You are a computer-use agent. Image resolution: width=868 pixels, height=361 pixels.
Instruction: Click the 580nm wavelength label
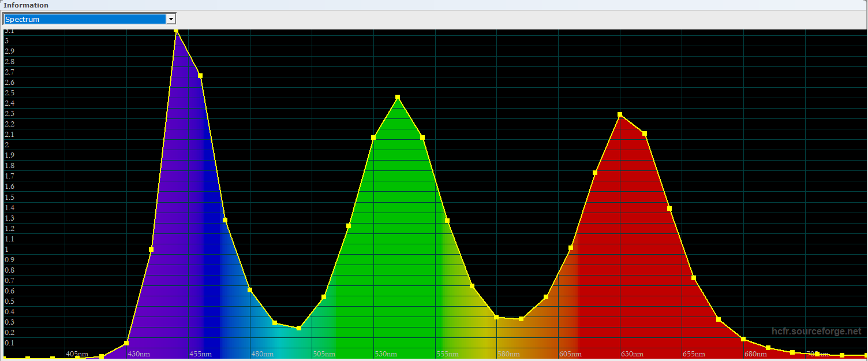(x=509, y=353)
